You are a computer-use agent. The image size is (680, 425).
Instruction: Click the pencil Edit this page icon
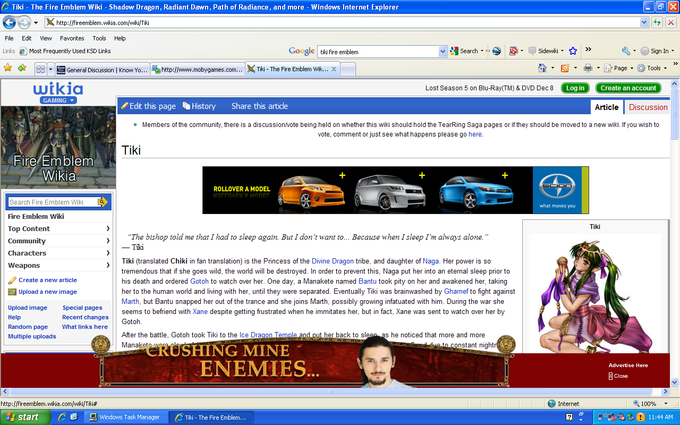click(124, 106)
